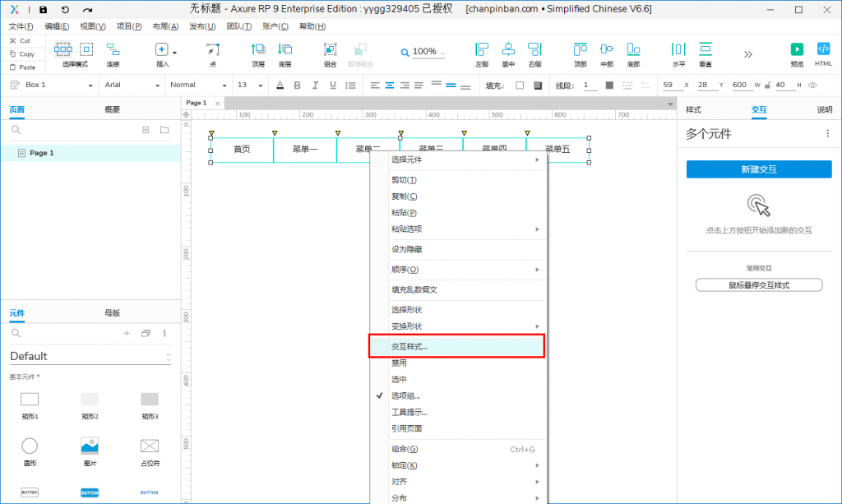Open the Arial font family dropdown
Image resolution: width=842 pixels, height=504 pixels.
point(132,85)
